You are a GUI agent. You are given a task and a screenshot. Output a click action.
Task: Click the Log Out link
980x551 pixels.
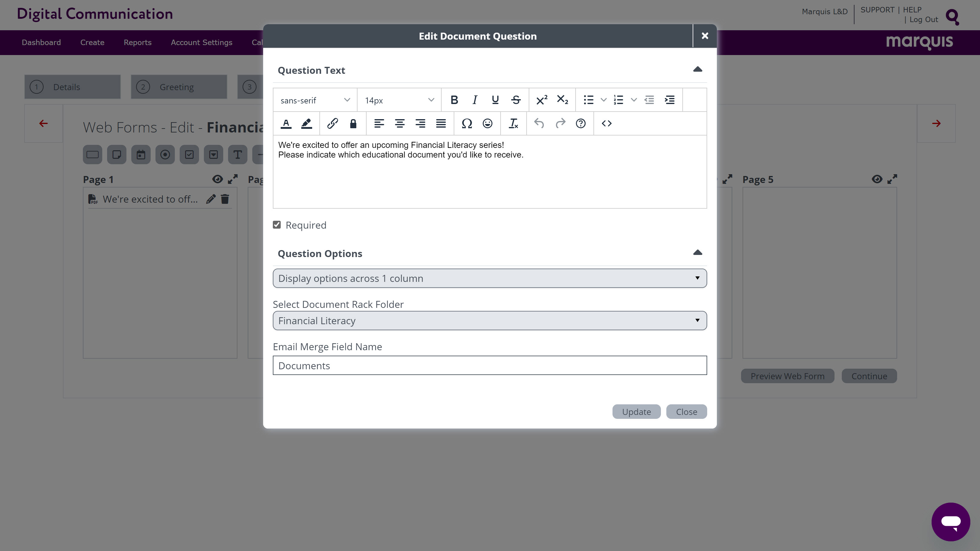[924, 20]
